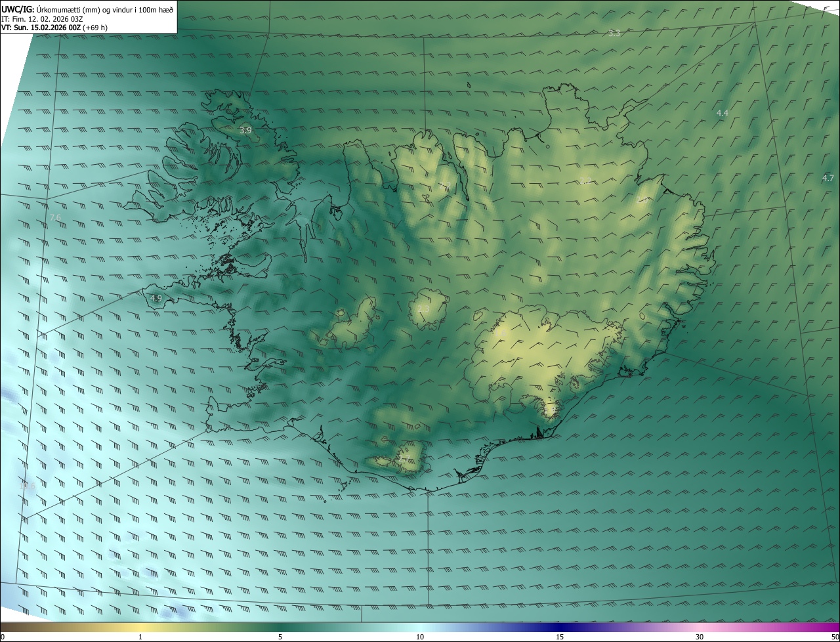Click the colorbar tick label 0
The image size is (840, 642).
tap(2, 637)
